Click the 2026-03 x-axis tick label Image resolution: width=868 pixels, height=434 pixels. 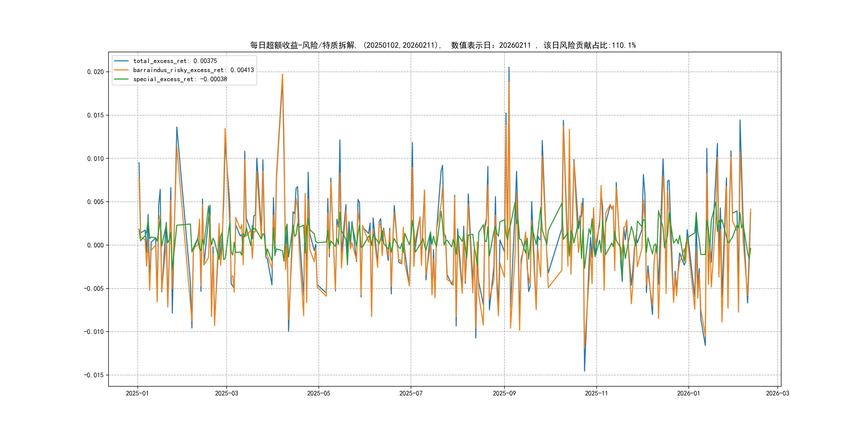point(777,393)
